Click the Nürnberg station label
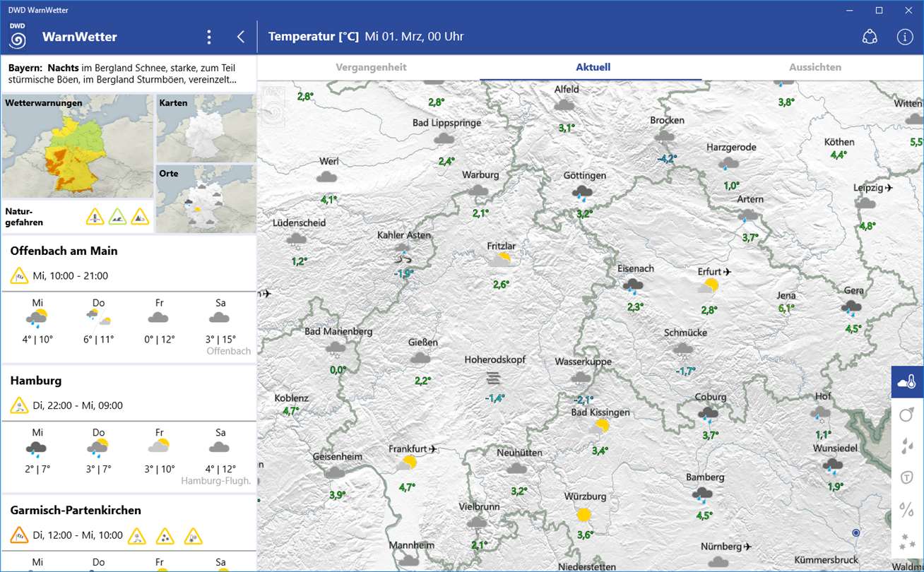This screenshot has height=572, width=924. coord(725,547)
